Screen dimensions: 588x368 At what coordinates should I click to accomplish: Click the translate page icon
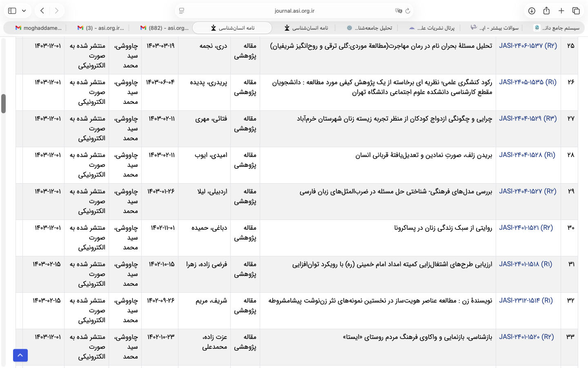(398, 11)
